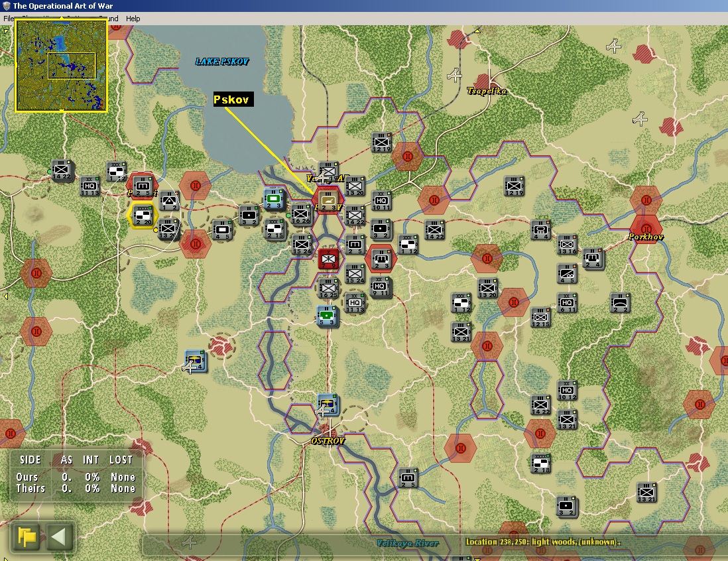Click the Porkhov objective hex
Image resolution: width=728 pixels, height=561 pixels.
(x=646, y=229)
